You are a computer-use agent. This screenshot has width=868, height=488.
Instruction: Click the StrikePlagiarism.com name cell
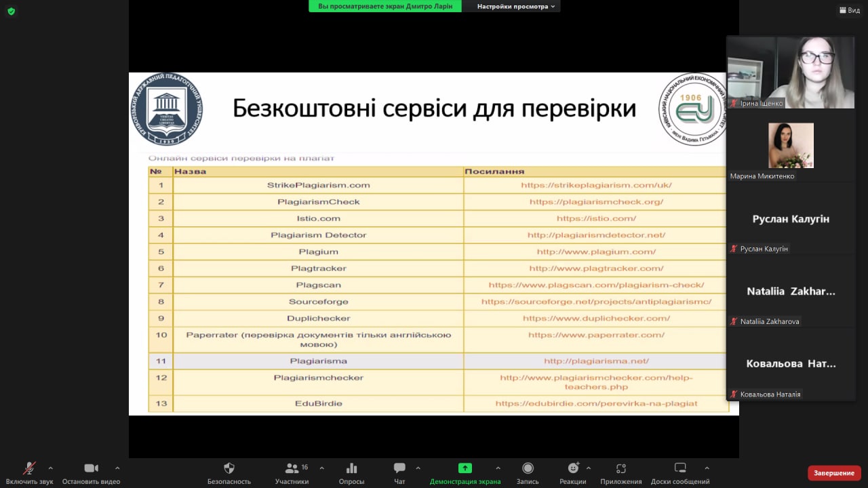point(318,185)
